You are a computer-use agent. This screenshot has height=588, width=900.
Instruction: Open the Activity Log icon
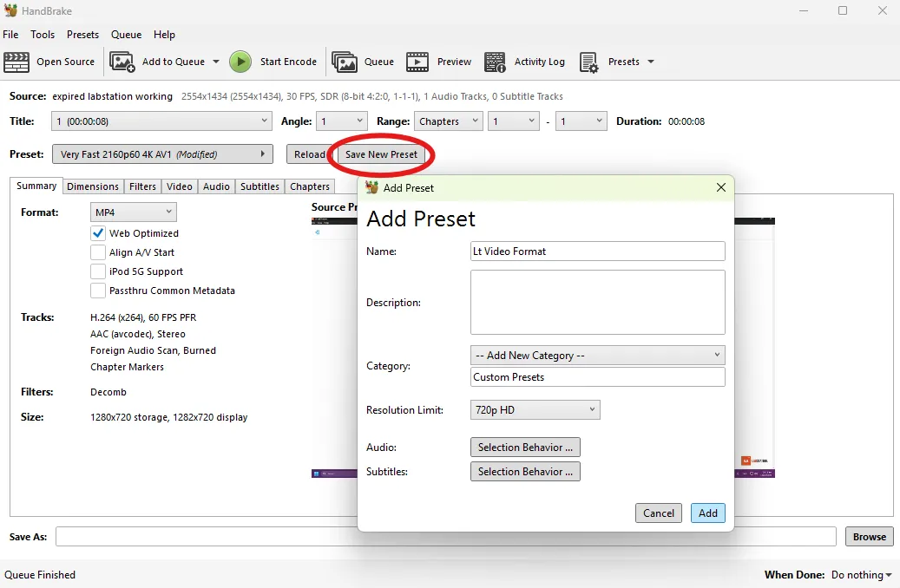pos(495,62)
